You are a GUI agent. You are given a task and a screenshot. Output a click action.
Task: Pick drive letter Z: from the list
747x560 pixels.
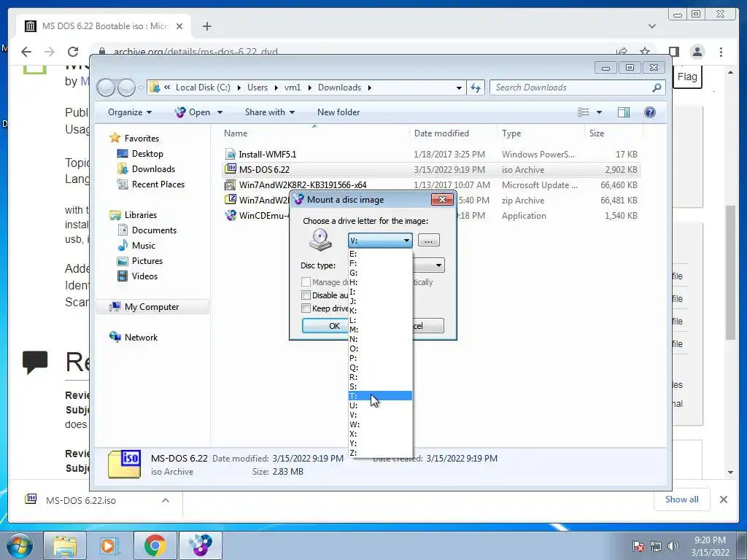tap(380, 453)
